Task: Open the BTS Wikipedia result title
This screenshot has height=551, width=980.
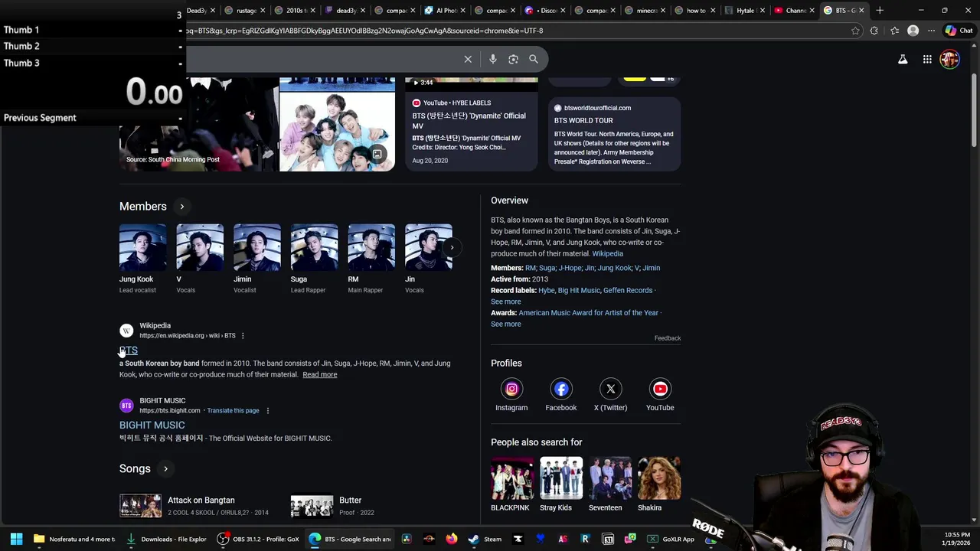Action: click(129, 350)
